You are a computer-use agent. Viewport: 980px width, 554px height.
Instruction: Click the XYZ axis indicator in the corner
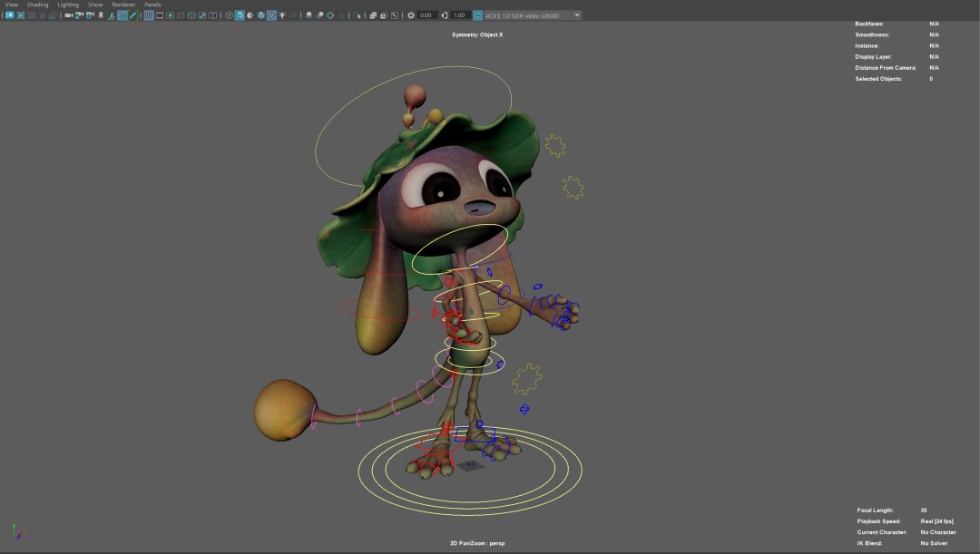coord(16,531)
